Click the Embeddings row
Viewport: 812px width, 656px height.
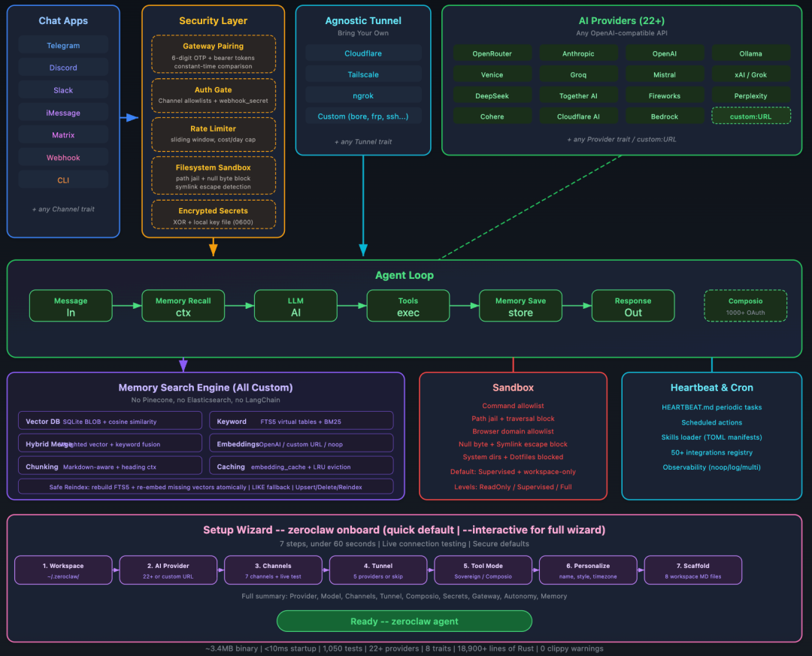(x=301, y=443)
